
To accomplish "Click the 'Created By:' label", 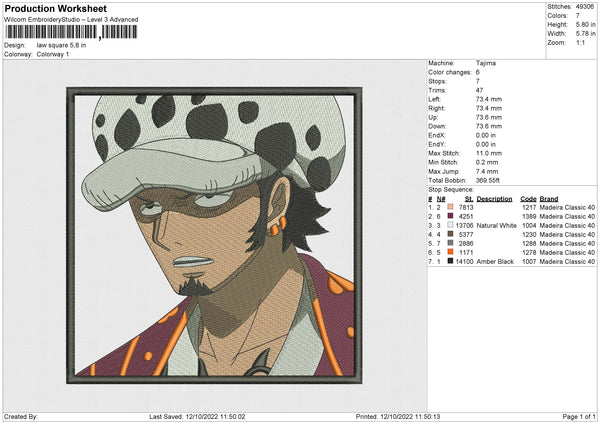I will pos(21,416).
